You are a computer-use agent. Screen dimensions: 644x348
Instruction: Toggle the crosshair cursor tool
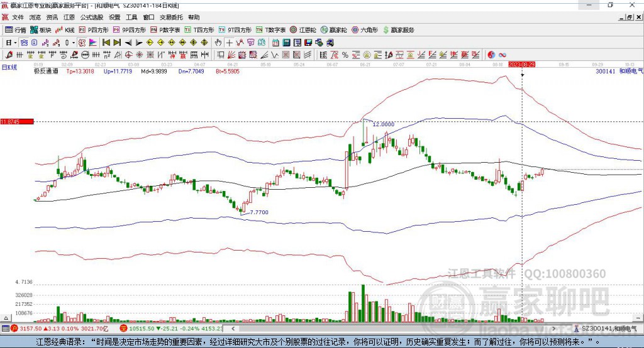(x=229, y=43)
